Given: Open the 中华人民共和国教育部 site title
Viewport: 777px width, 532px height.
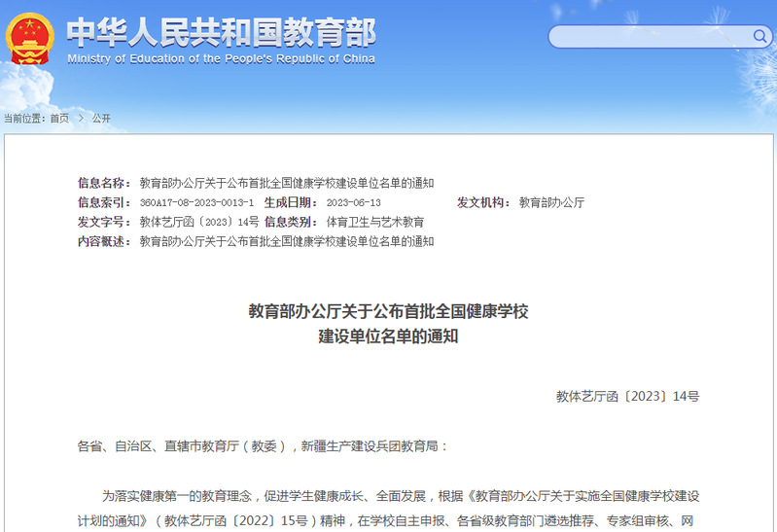Looking at the screenshot, I should tap(221, 33).
